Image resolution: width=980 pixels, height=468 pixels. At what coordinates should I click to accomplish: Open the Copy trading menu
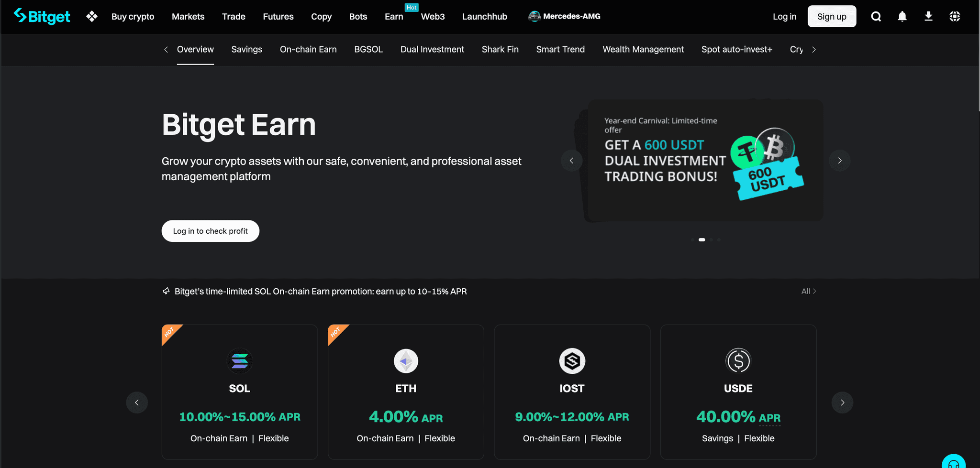coord(321,17)
